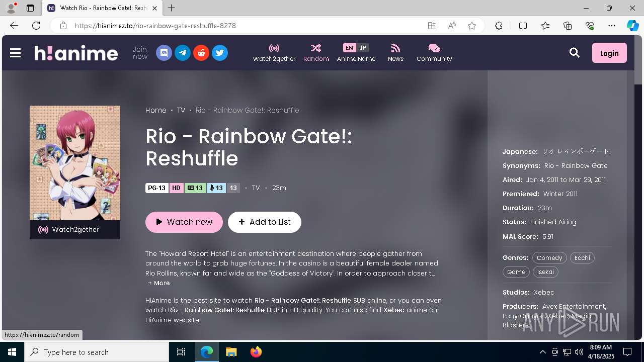Open Watch2gether from the header
Screen dimensions: 644x362
(x=274, y=53)
